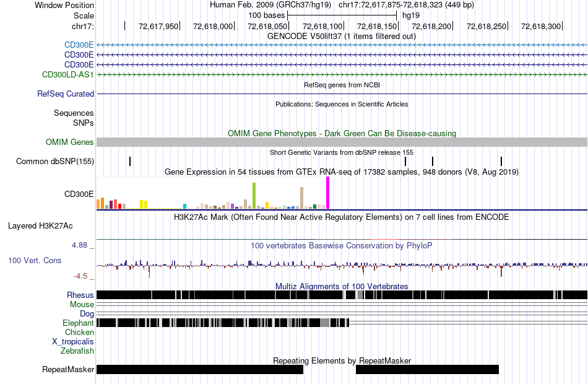Screen dimensions: 588x384
Task: Open the GTEx Gene Expression track title
Action: coord(342,172)
